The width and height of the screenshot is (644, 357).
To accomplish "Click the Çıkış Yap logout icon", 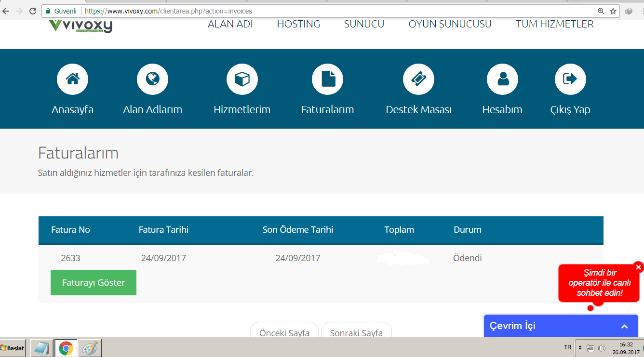I will click(570, 79).
